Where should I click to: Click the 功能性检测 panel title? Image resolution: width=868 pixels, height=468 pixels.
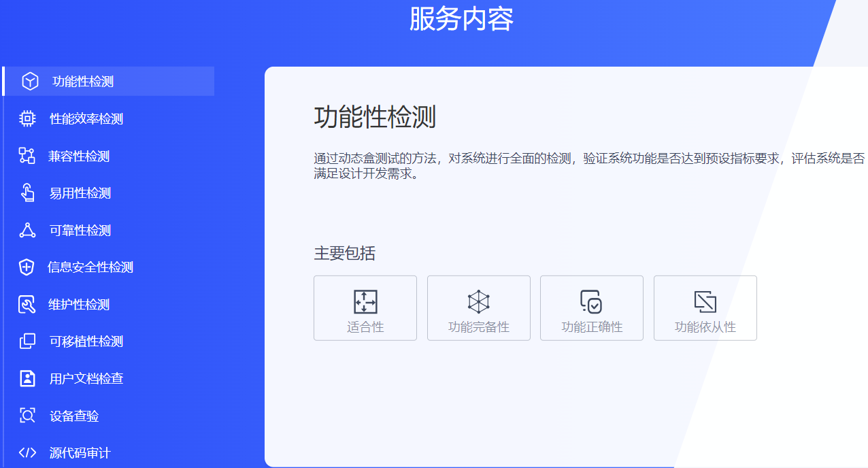(x=375, y=118)
